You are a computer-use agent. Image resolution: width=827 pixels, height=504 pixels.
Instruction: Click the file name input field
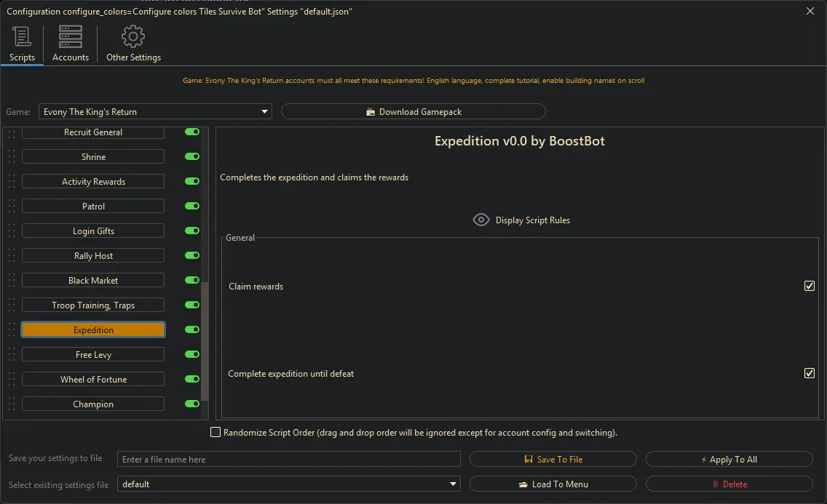pos(289,459)
